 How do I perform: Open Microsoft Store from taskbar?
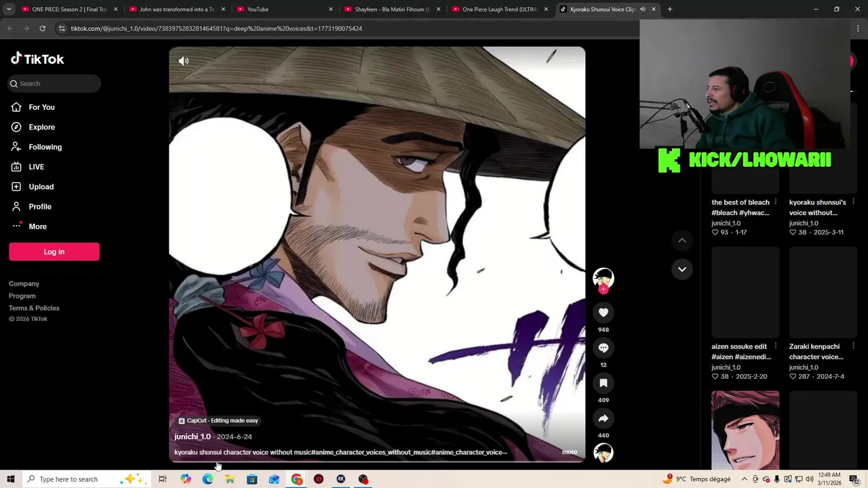coord(252,479)
